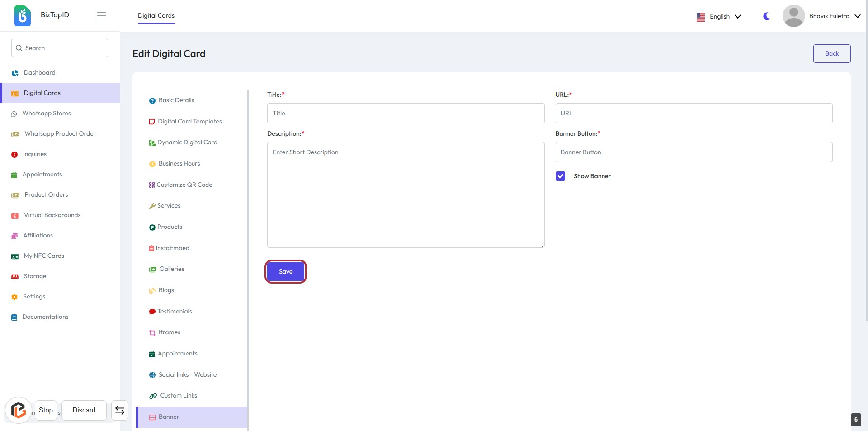
Task: Click the Title input field
Action: [x=406, y=113]
